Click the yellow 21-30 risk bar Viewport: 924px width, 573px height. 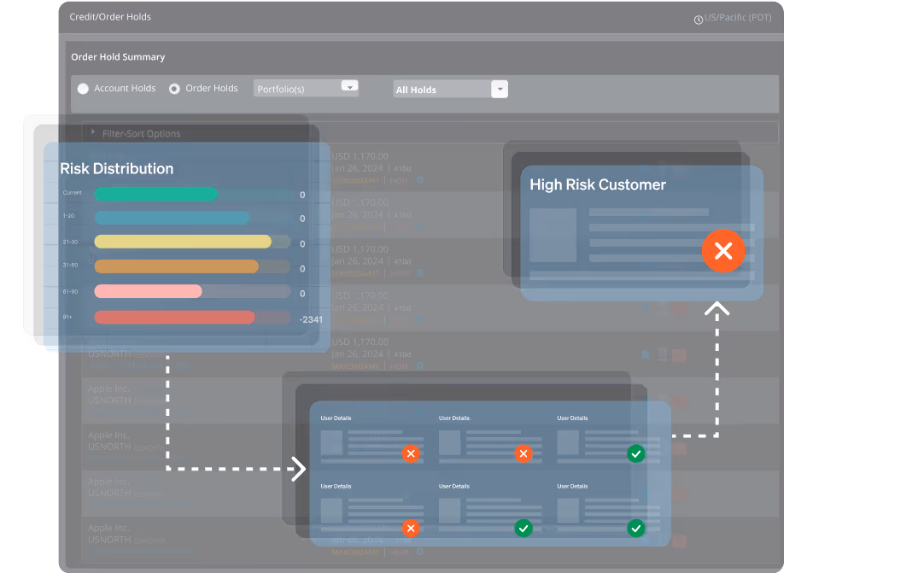click(183, 242)
